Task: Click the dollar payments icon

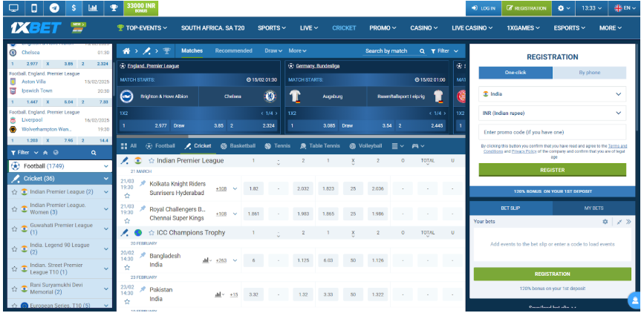Action: 74,8
